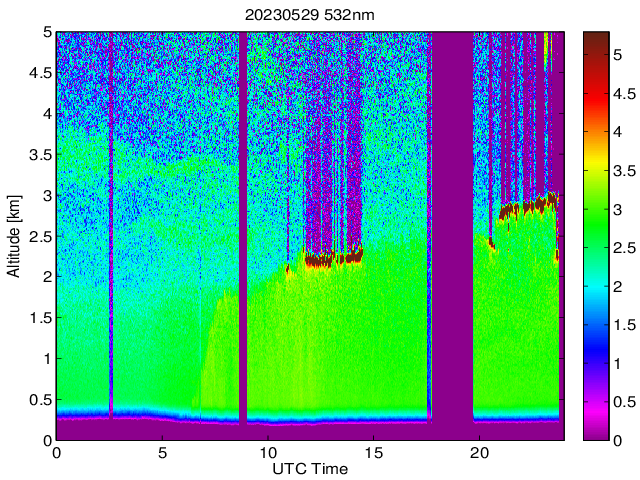Click the colorbar tick label 0.5
The image size is (640, 480).
point(624,401)
